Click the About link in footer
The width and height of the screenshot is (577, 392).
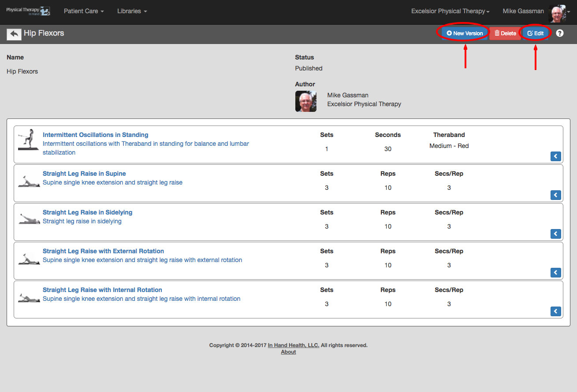(288, 352)
